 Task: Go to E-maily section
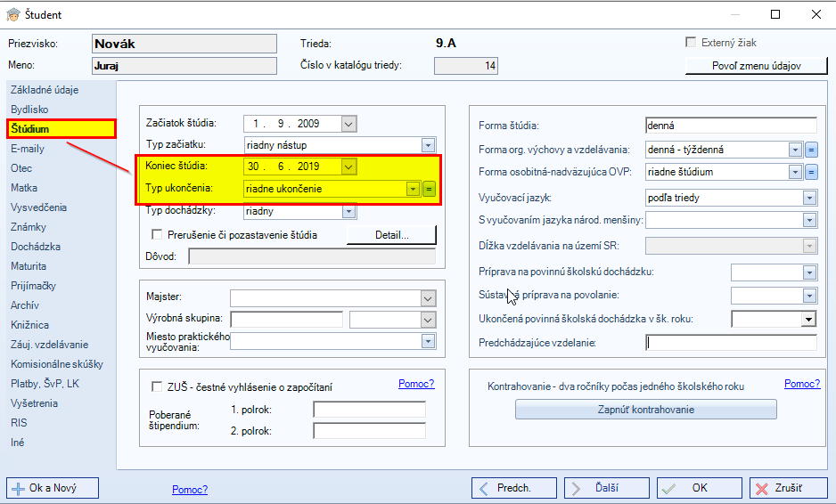tap(28, 149)
